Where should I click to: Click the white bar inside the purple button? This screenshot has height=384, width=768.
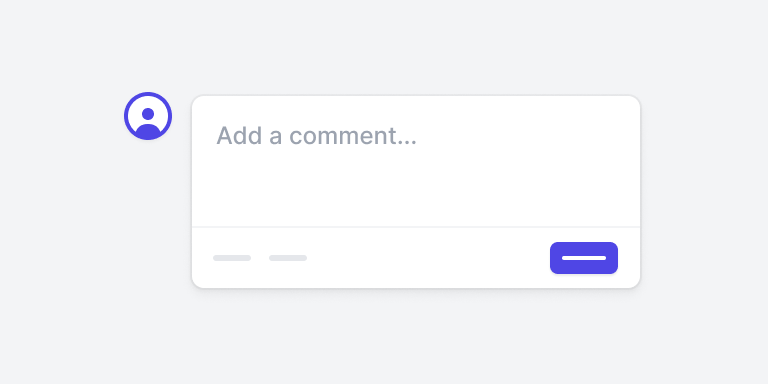[x=584, y=258]
